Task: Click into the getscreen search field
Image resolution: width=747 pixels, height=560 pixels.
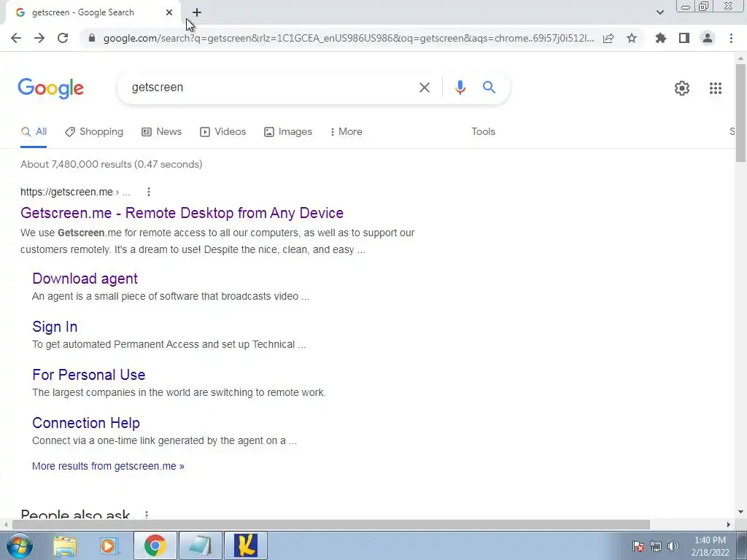Action: (267, 87)
